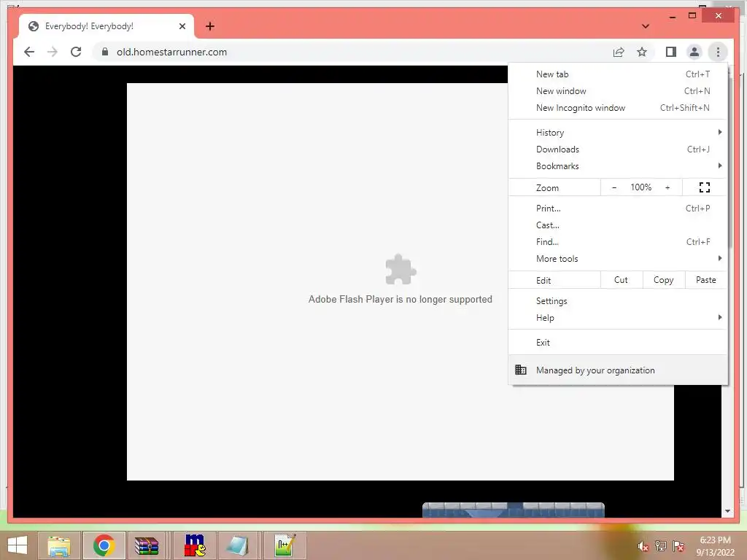
Task: Open the Action Center flag icon
Action: 678,546
